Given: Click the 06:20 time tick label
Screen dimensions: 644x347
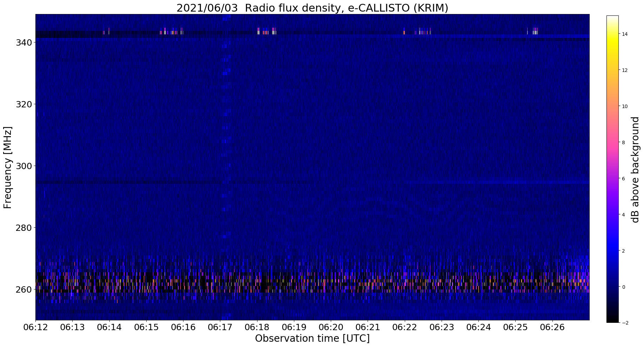Looking at the screenshot, I should pos(331,327).
